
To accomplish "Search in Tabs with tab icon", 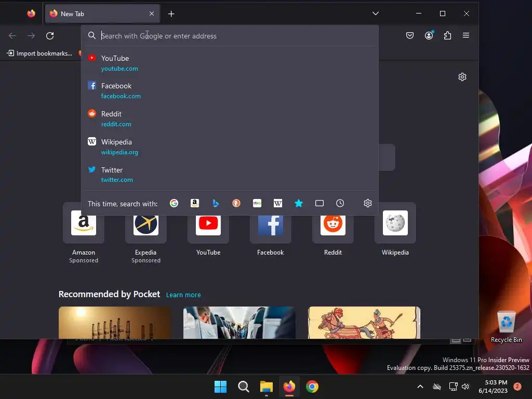I will point(320,203).
